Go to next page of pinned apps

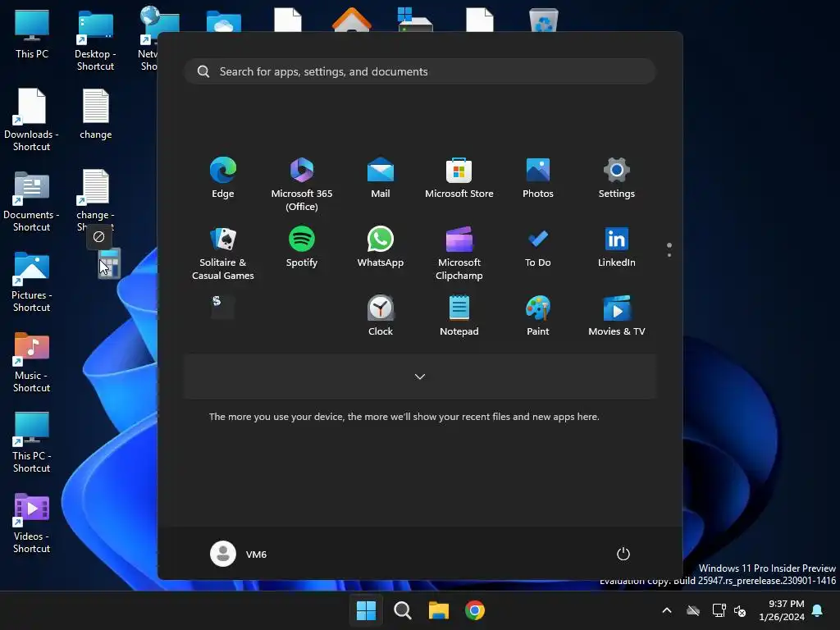[x=669, y=254]
